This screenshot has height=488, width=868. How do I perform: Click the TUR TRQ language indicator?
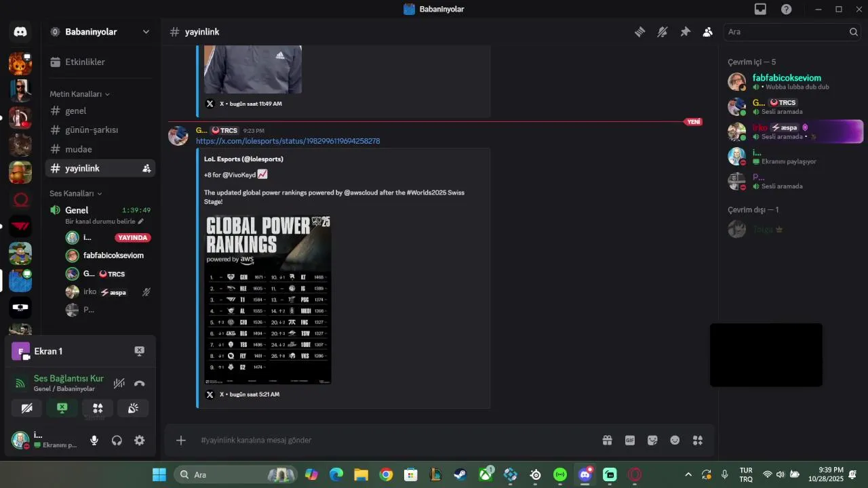point(746,474)
